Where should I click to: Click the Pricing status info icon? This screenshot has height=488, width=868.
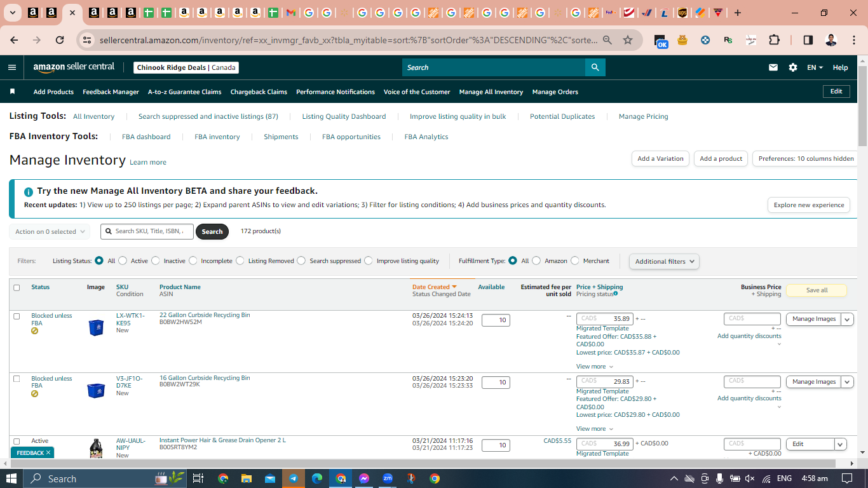click(x=616, y=294)
